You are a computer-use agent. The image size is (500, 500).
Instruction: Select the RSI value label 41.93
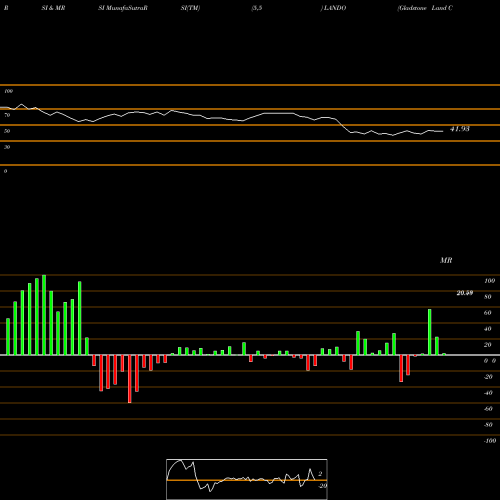(460, 129)
